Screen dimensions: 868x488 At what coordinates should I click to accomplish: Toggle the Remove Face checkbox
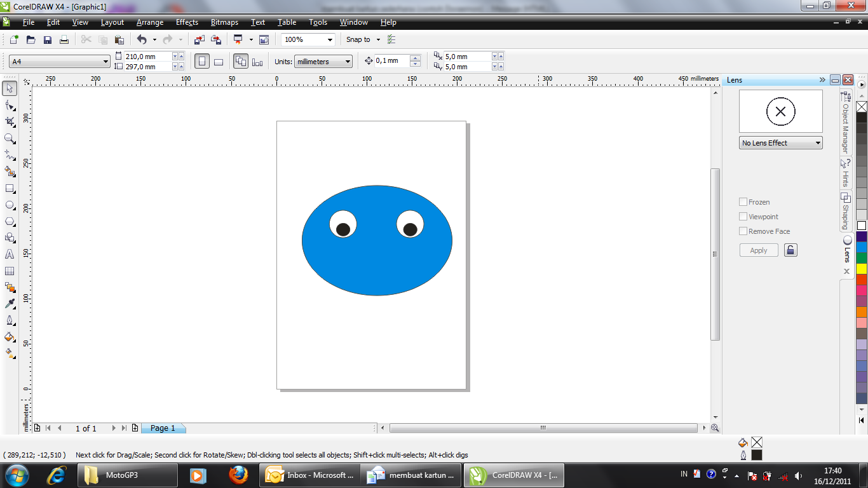point(743,231)
